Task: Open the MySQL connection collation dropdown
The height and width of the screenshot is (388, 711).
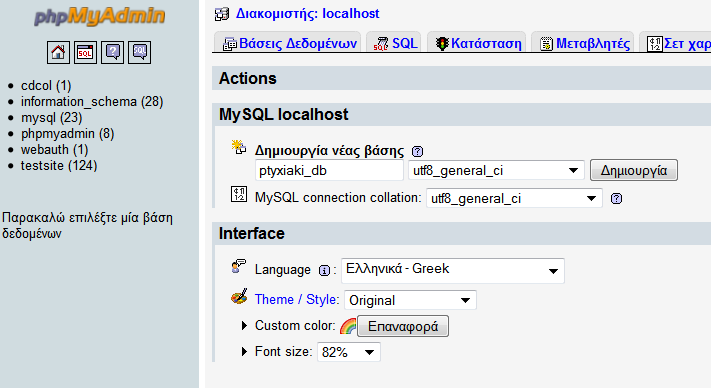Action: tap(514, 198)
